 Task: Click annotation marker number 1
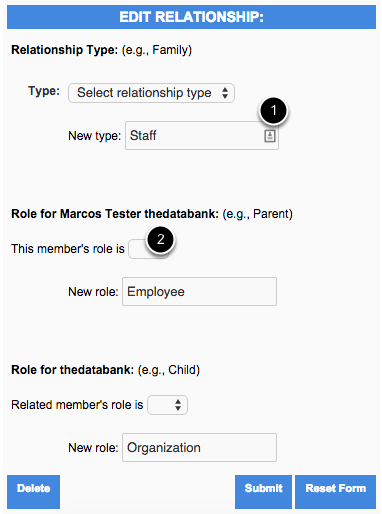(x=273, y=111)
